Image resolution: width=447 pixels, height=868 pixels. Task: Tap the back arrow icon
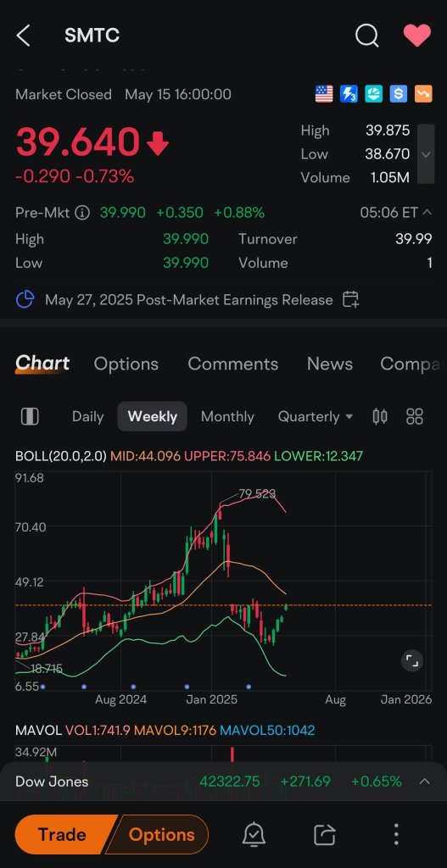[x=23, y=36]
